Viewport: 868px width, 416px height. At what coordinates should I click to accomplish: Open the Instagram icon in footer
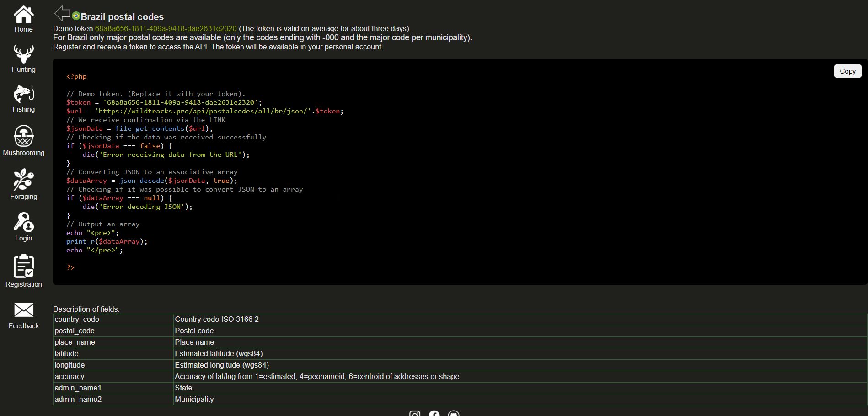(415, 413)
